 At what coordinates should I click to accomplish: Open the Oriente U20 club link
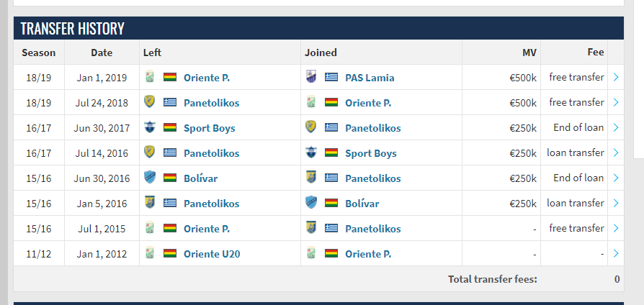tap(213, 254)
